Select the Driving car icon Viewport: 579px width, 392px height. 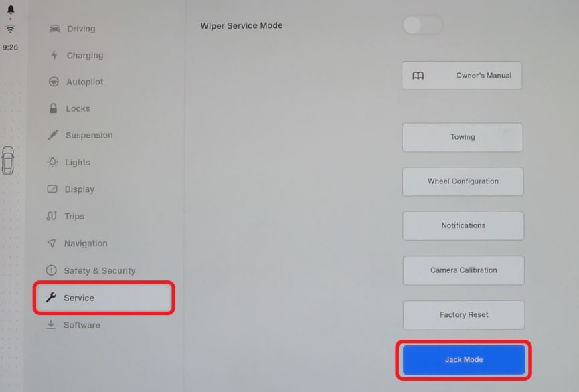point(55,29)
